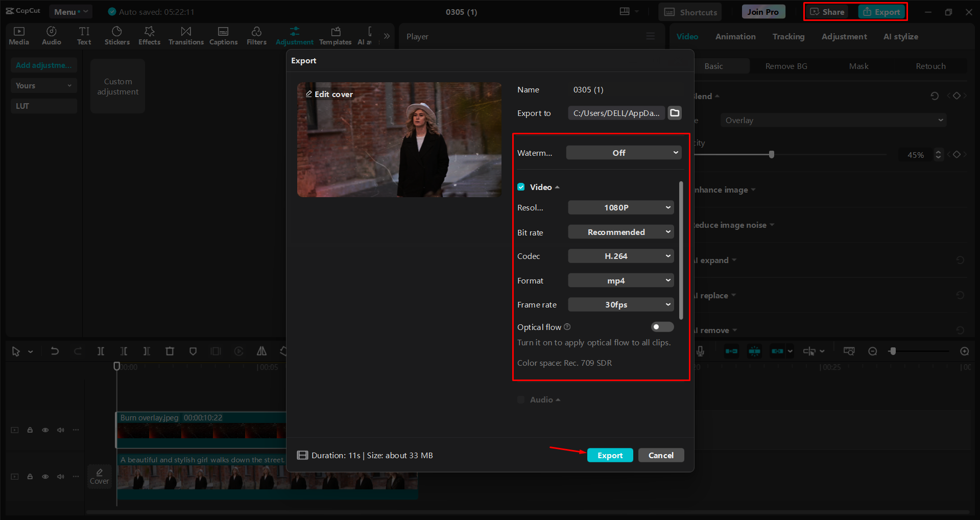Switch to the Tracking tab
Viewport: 980px width, 520px height.
tap(788, 36)
